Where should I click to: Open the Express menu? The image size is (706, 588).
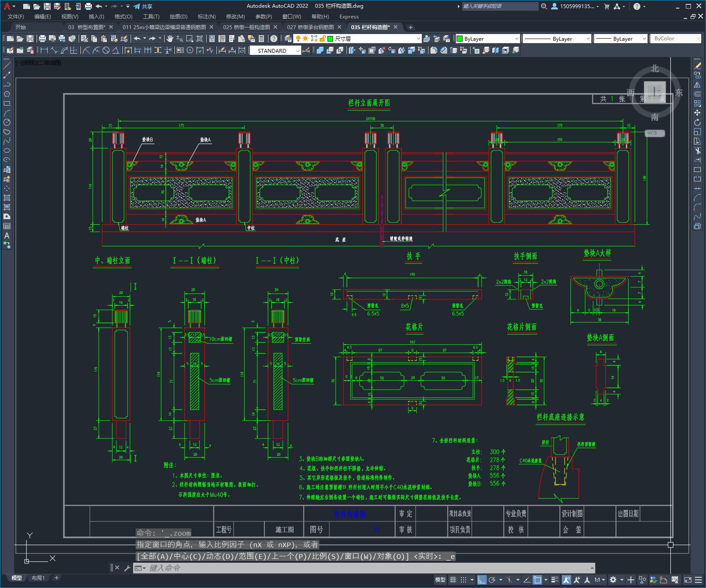click(349, 16)
